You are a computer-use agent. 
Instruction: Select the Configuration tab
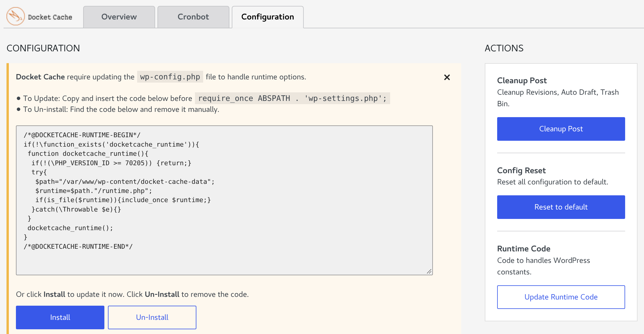point(268,17)
